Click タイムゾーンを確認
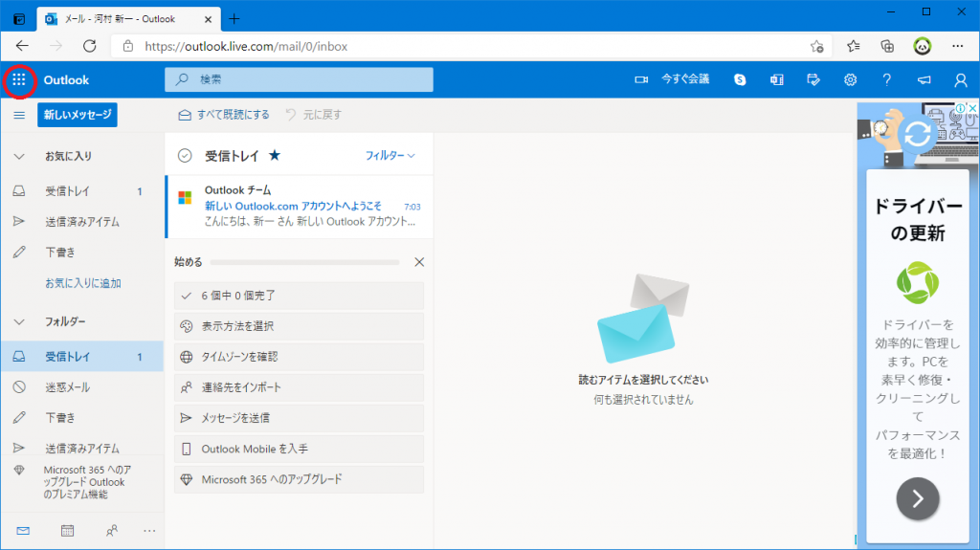Screen dimensions: 980x550 [299, 357]
